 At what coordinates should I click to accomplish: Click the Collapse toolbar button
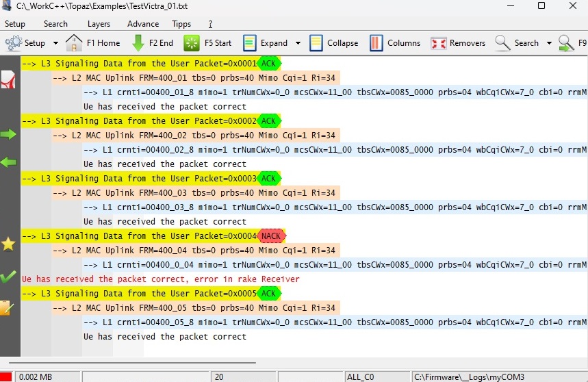coord(333,43)
